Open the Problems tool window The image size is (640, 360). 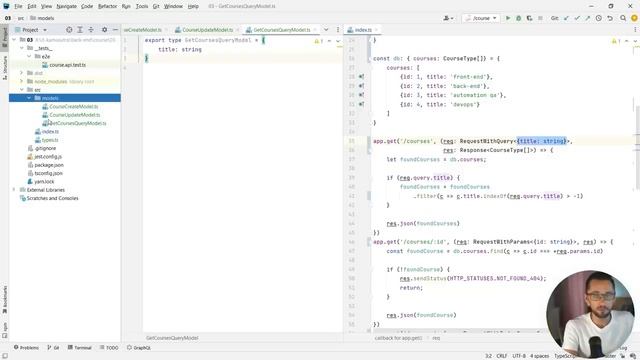26,348
